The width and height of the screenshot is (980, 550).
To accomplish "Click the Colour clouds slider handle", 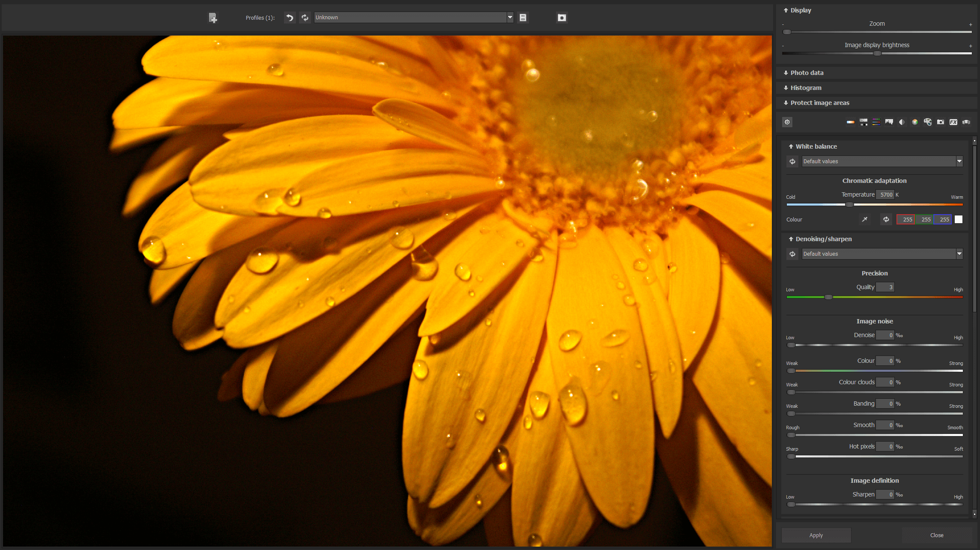I will (791, 392).
